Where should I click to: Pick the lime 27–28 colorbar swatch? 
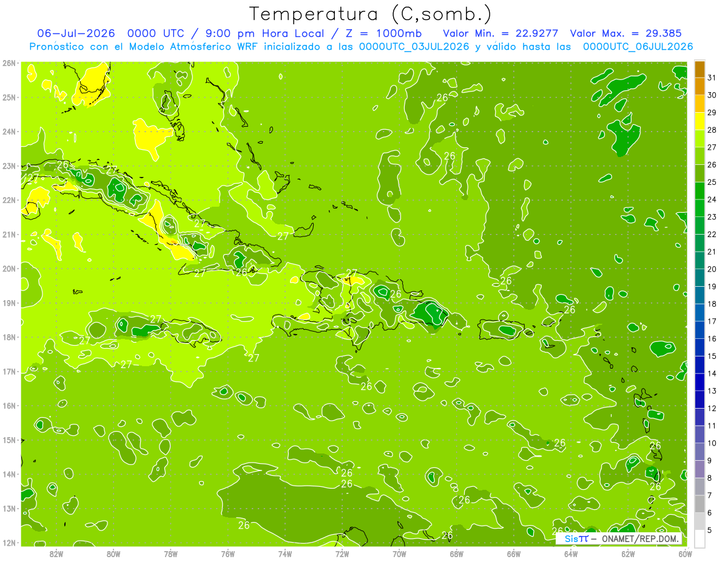700,139
